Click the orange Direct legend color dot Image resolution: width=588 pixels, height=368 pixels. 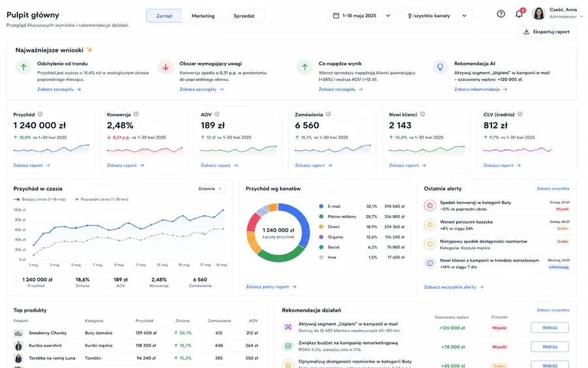pyautogui.click(x=321, y=227)
